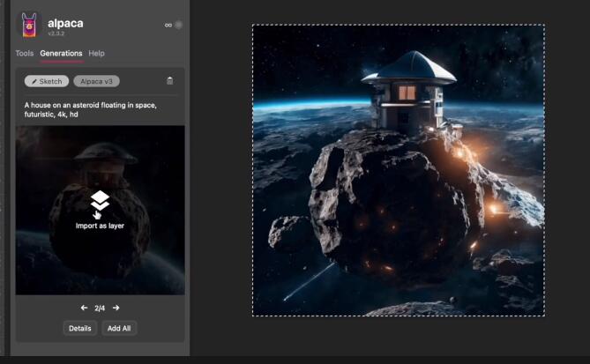Screen dimensions: 590x364
Task: Click the plugin version number text
Action: [56, 33]
